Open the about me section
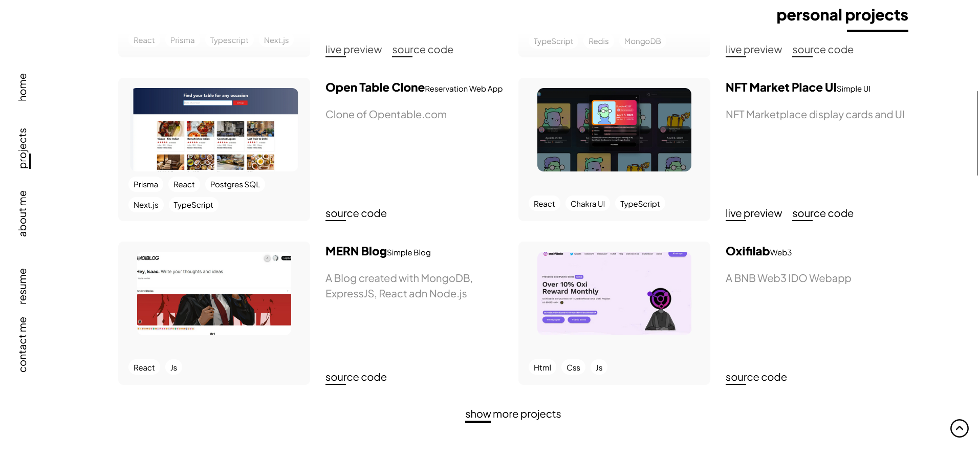The image size is (980, 456). 23,213
